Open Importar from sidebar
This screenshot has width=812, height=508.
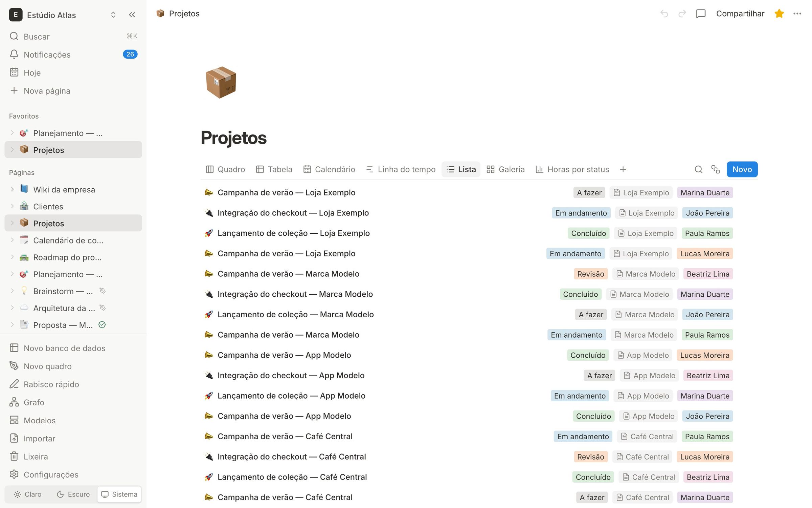[x=73, y=439]
